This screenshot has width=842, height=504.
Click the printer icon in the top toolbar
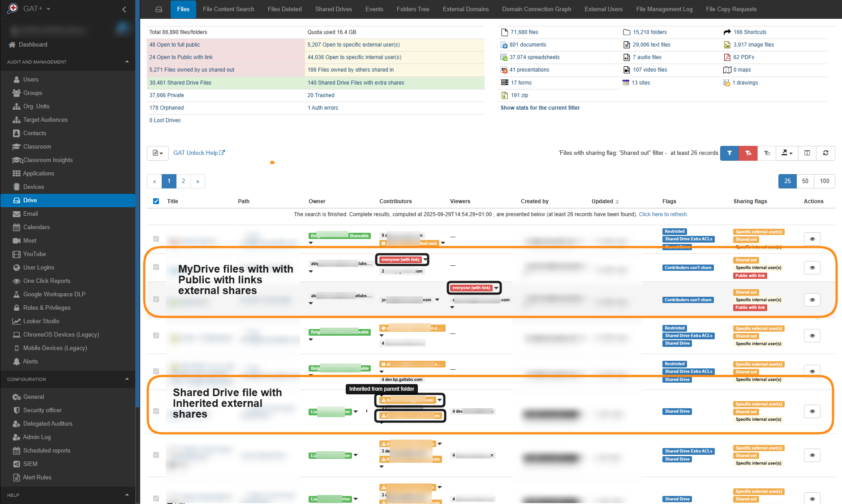(159, 9)
